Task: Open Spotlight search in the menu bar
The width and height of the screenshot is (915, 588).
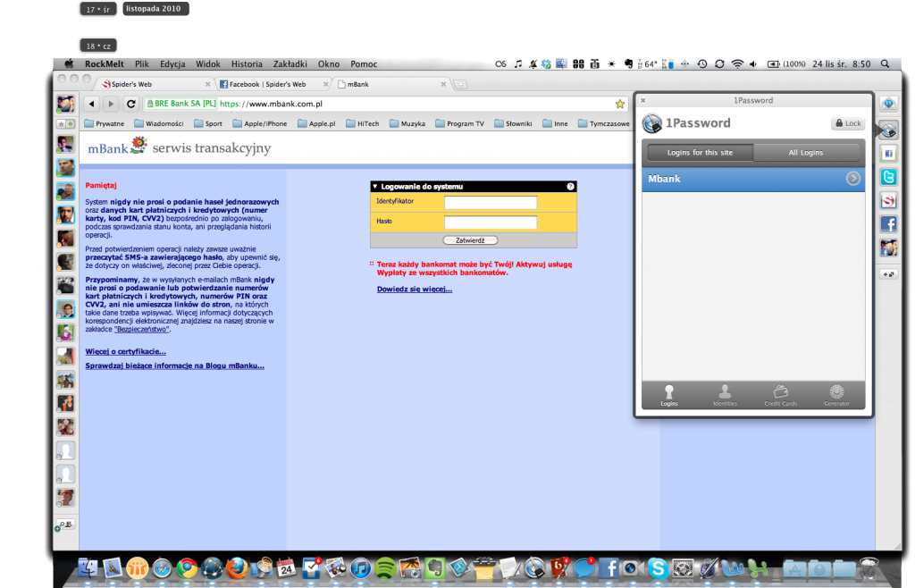Action: click(886, 64)
